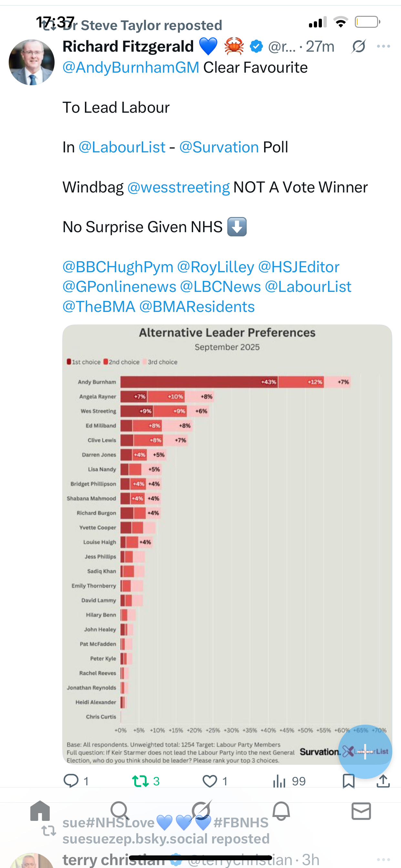Open the Messages envelope tab
Screen dimensions: 401x868
tap(361, 811)
